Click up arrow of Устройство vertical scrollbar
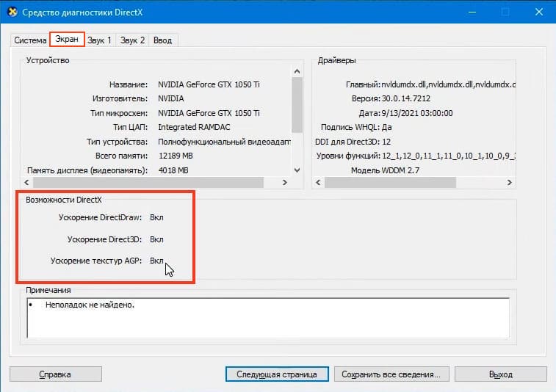The image size is (556, 392). click(x=297, y=71)
